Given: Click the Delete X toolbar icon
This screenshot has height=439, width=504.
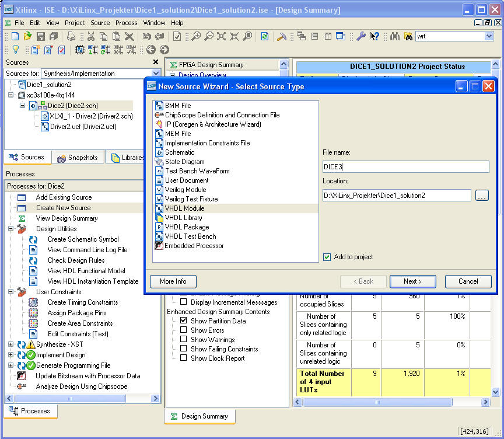Looking at the screenshot, I should [x=129, y=36].
